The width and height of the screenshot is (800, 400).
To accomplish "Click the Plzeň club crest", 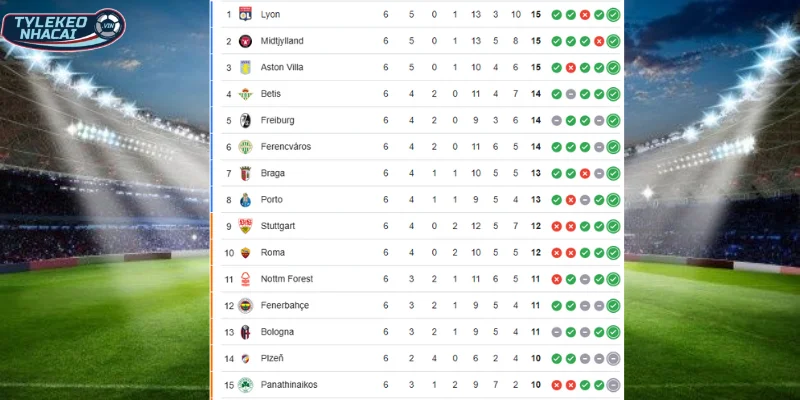I will [x=244, y=358].
